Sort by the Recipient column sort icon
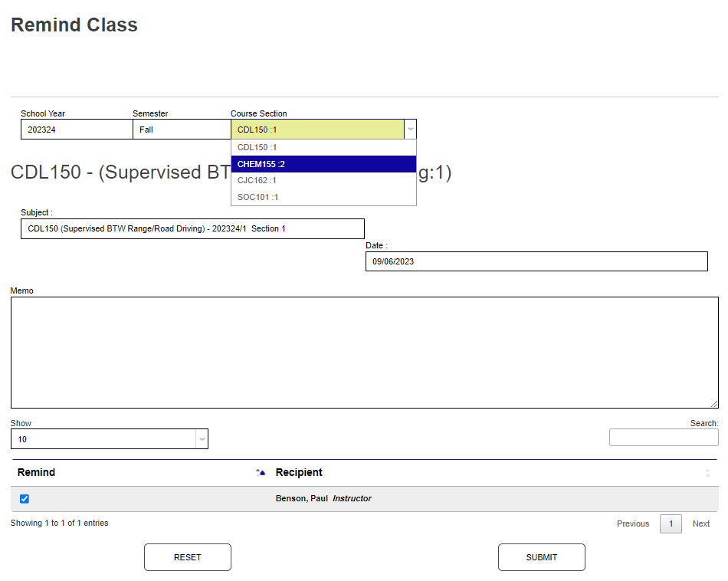The image size is (728, 581). pyautogui.click(x=707, y=473)
